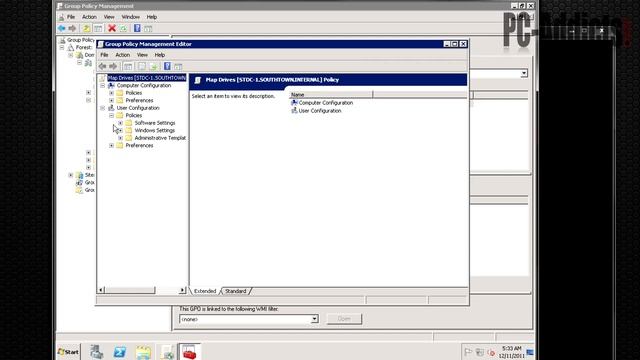The width and height of the screenshot is (640, 360).
Task: Open Help menu in Management Editor
Action: [160, 55]
